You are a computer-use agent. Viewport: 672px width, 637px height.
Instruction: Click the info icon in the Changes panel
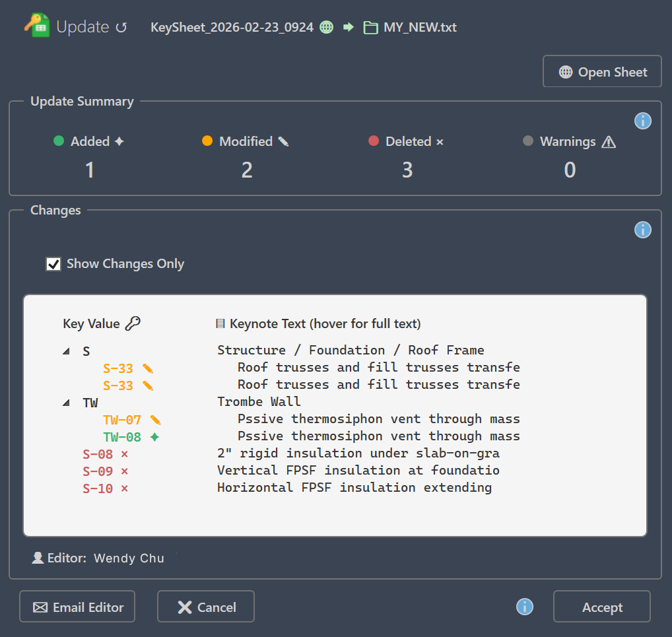(x=642, y=230)
